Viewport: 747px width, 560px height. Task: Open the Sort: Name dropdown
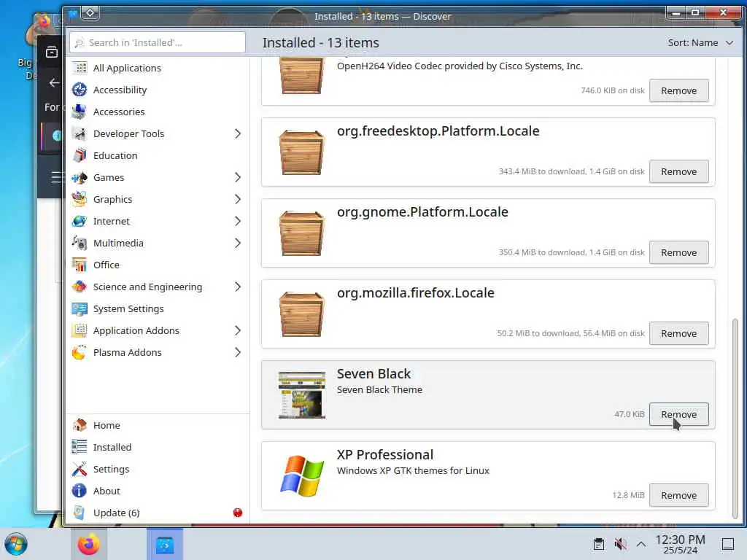(x=700, y=43)
